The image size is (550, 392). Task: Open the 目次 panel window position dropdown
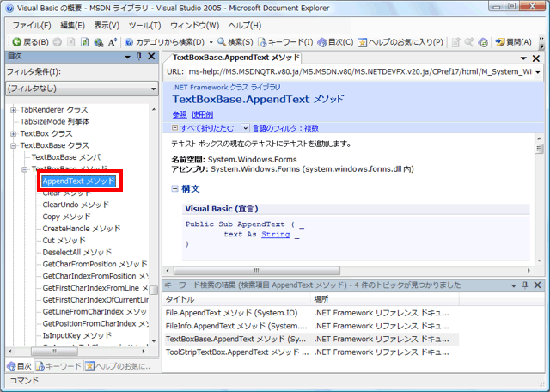(x=127, y=57)
